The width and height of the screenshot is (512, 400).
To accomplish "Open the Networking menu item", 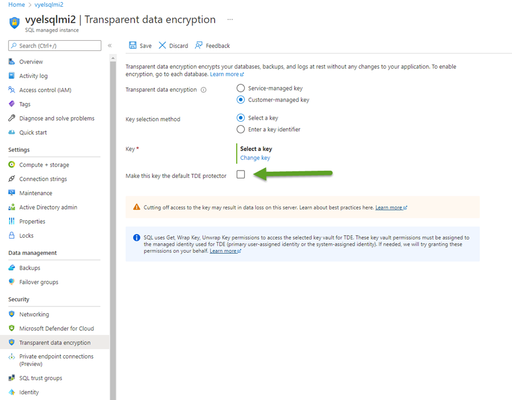I will pos(34,314).
